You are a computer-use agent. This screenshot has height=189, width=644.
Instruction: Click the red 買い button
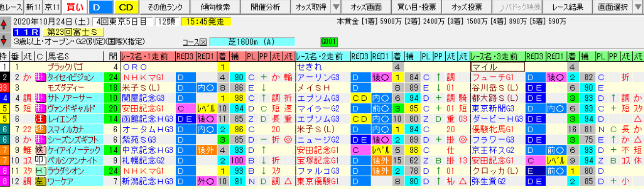tap(74, 7)
